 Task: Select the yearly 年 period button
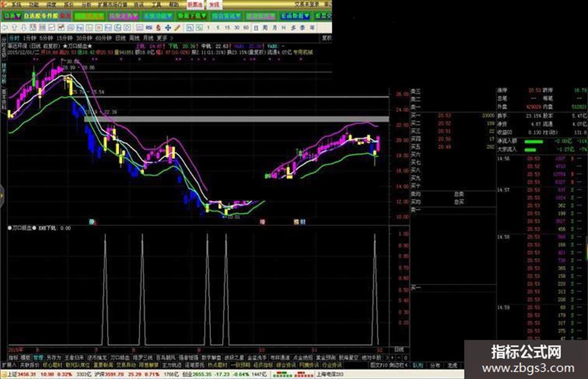pos(312,28)
